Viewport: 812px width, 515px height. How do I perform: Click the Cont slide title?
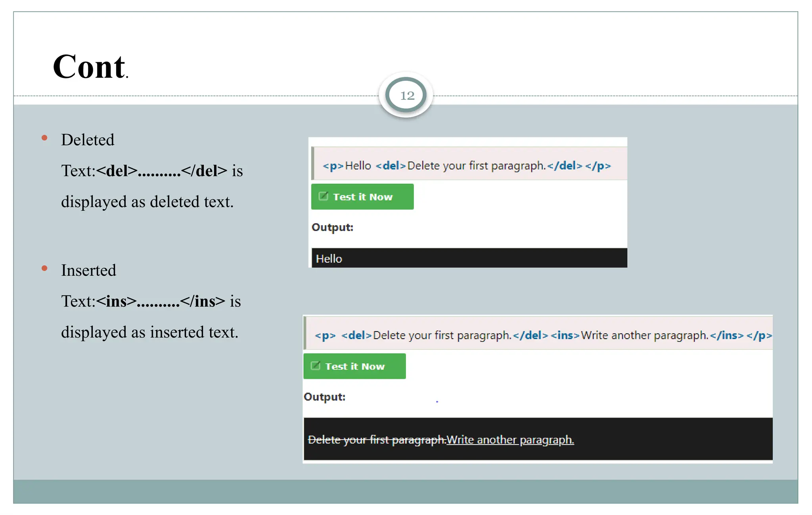(x=90, y=67)
